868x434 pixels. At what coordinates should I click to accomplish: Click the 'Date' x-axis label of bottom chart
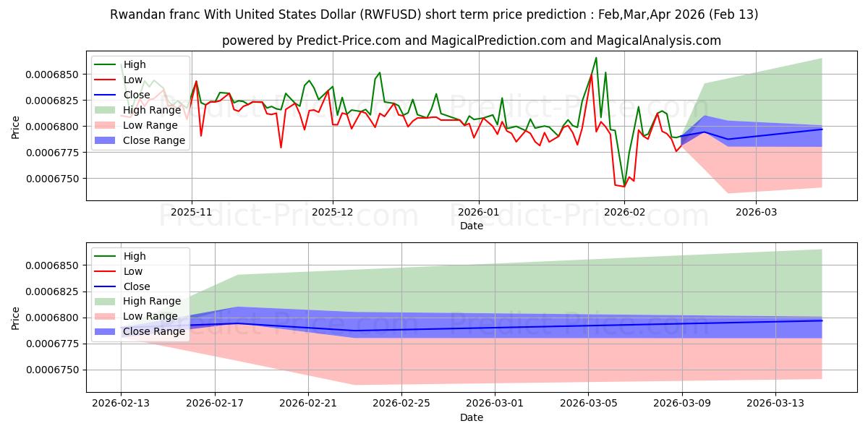coord(471,417)
